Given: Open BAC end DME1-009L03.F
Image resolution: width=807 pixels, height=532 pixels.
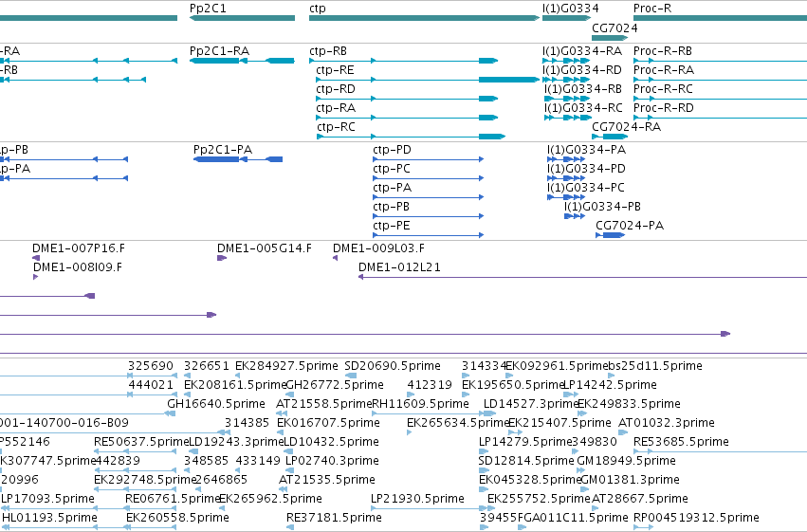Looking at the screenshot, I should point(378,248).
